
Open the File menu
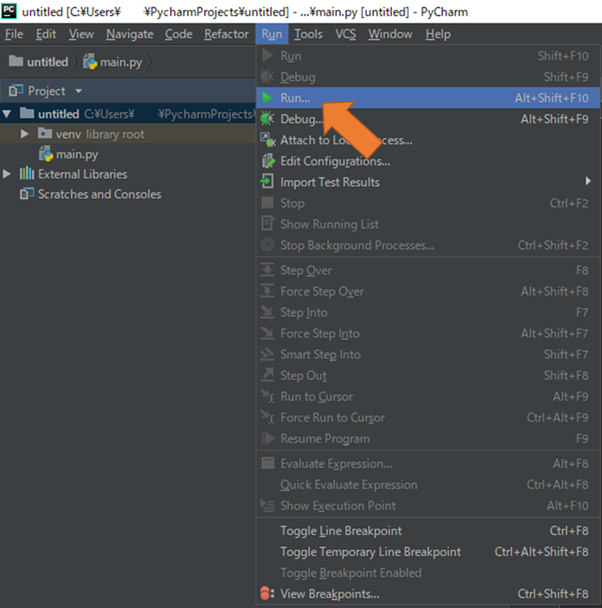click(x=14, y=34)
